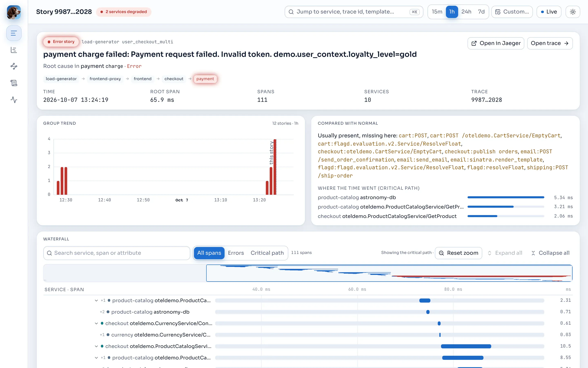The height and width of the screenshot is (368, 588).
Task: Click the Expand all arrows icon
Action: tap(490, 253)
